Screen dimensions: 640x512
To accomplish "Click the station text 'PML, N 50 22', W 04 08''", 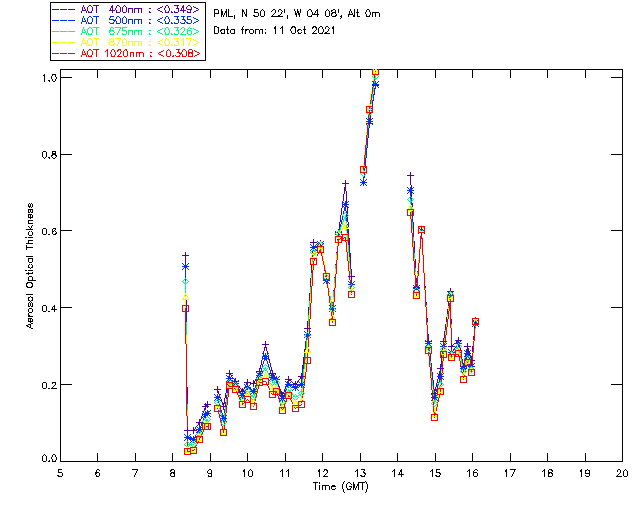I will point(278,13).
